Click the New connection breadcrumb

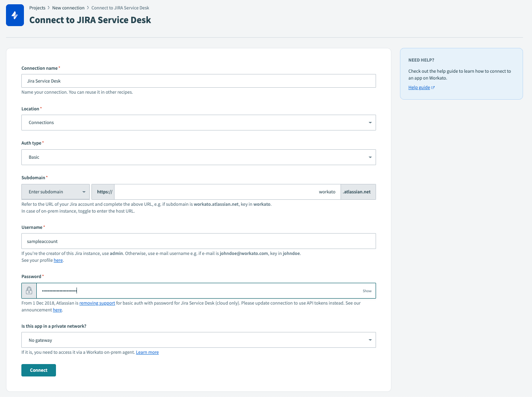pyautogui.click(x=68, y=7)
